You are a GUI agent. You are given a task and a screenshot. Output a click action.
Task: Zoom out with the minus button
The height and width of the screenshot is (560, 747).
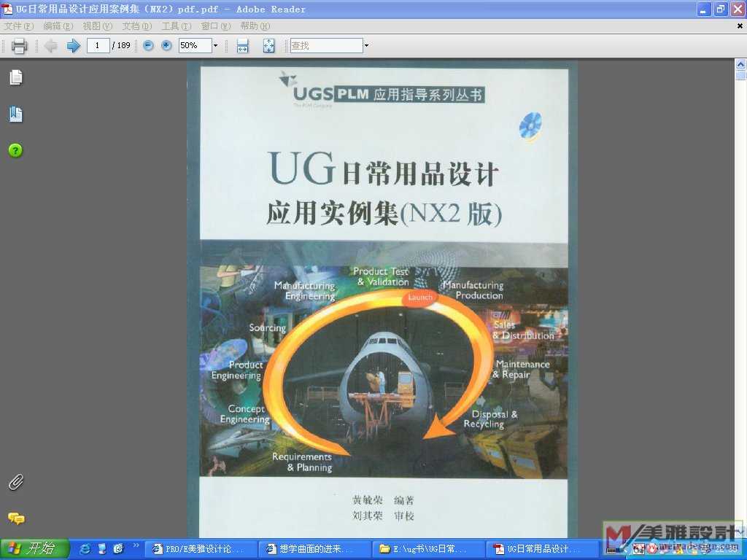148,46
